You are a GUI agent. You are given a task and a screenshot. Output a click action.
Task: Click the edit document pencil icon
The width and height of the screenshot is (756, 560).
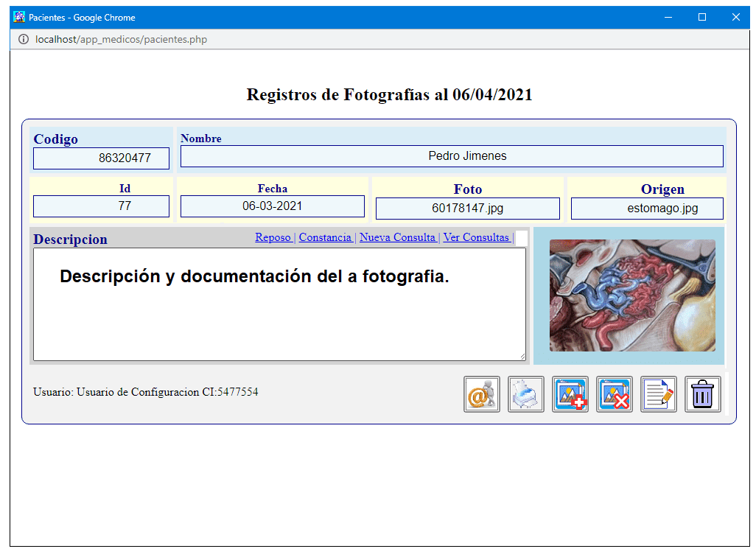coord(659,394)
